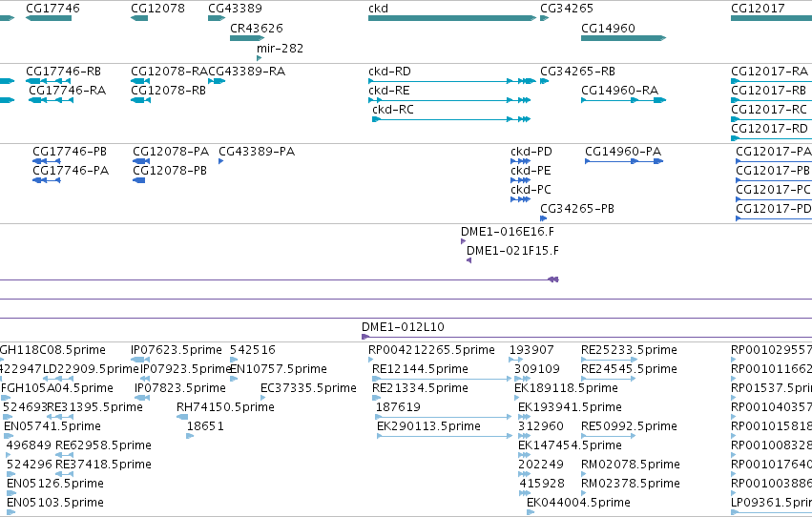The width and height of the screenshot is (812, 517).
Task: Select the CG12017-RA transcript line
Action: (x=771, y=81)
